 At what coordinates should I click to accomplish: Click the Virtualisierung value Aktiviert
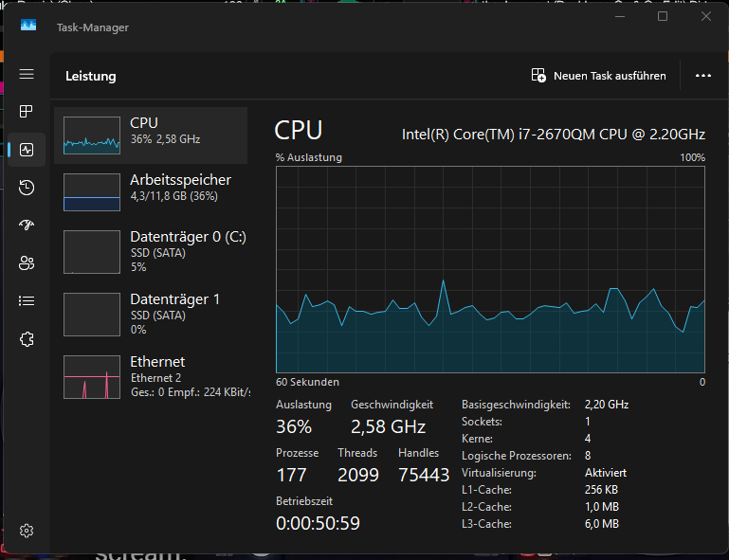coord(606,473)
